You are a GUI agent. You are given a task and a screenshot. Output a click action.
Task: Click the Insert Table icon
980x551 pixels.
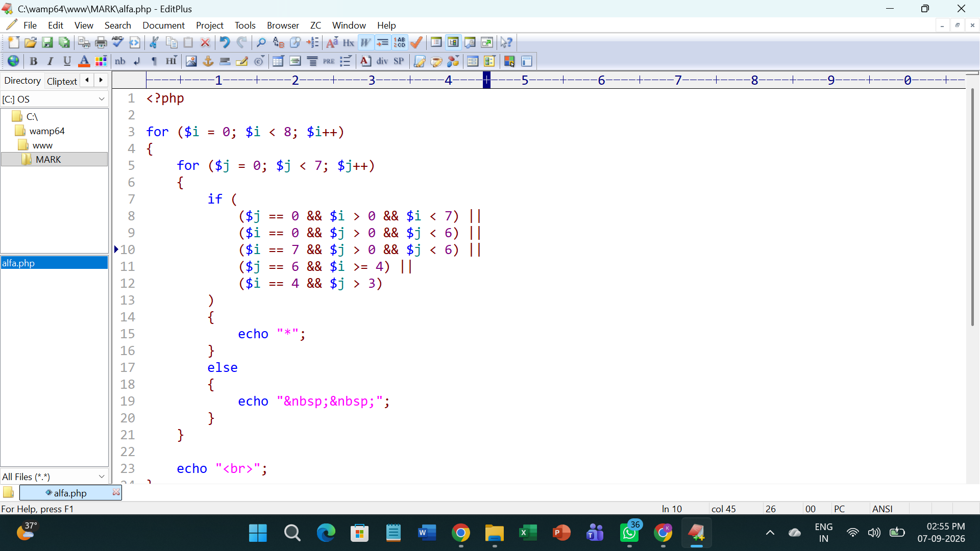point(278,61)
